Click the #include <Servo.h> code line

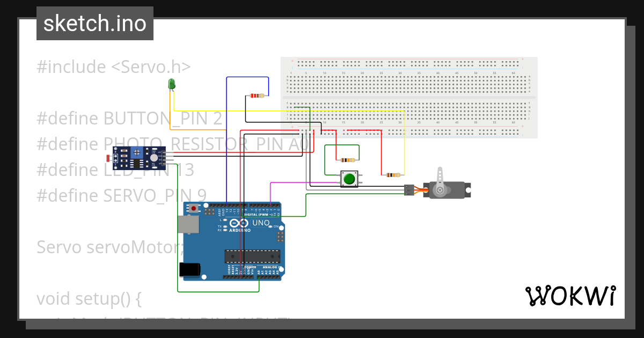coord(114,67)
